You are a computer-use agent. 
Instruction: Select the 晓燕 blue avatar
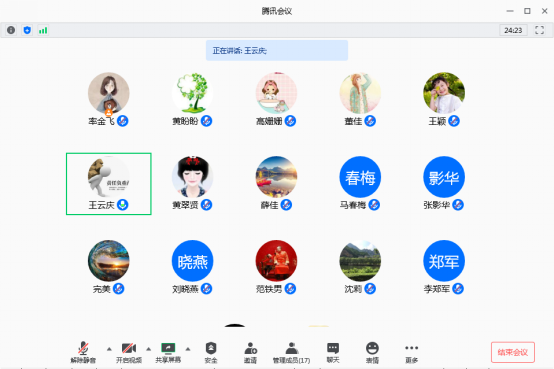pos(193,261)
